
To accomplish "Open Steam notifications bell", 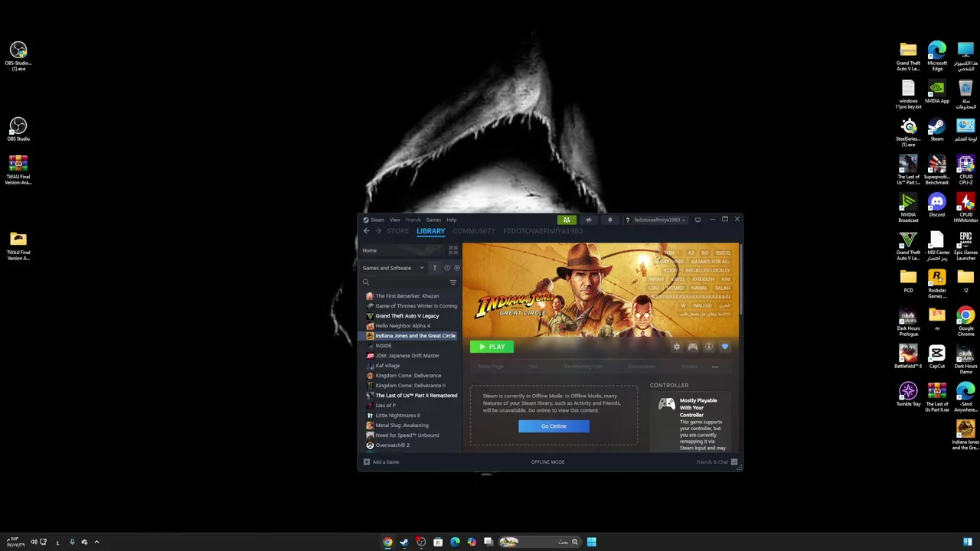I will coord(610,220).
